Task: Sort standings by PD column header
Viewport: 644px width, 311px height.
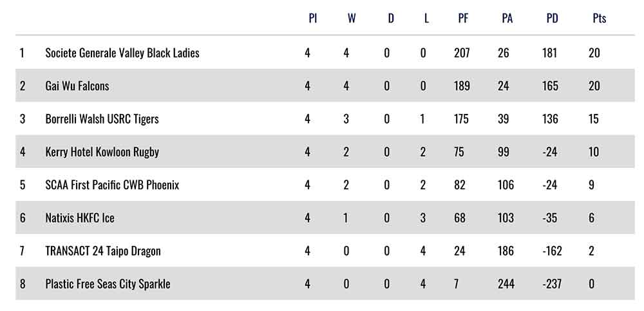Action: [x=552, y=18]
